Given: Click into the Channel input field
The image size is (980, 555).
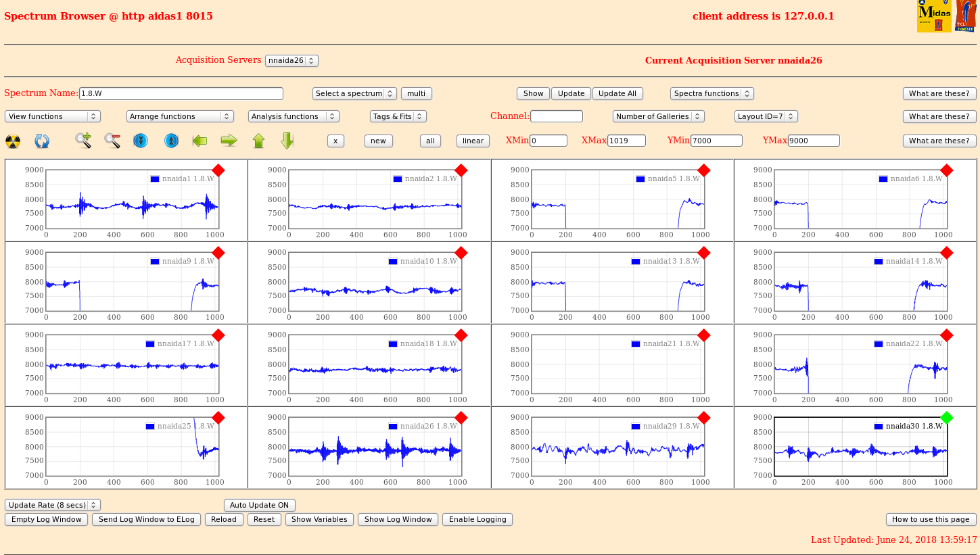Looking at the screenshot, I should click(557, 116).
